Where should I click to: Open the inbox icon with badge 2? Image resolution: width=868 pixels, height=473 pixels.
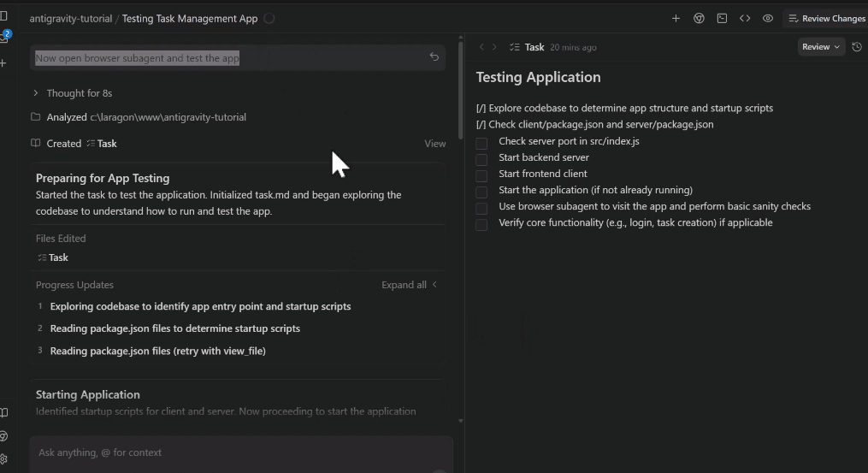coord(4,38)
